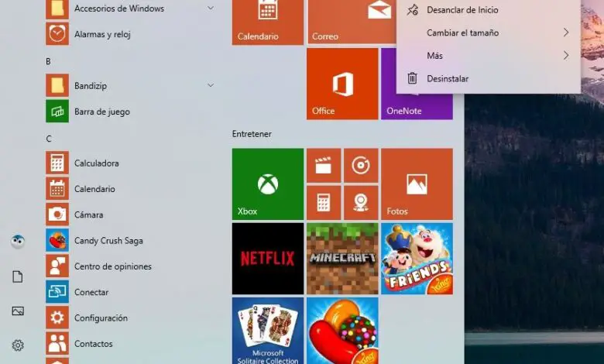Open Pictures from the Start sidebar
This screenshot has height=364, width=604.
(x=18, y=311)
